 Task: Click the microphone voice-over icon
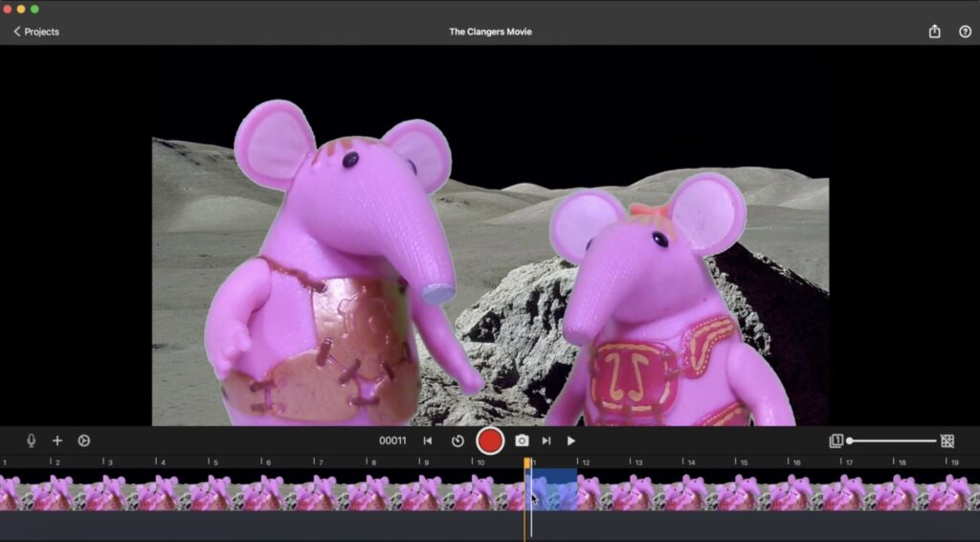tap(32, 440)
